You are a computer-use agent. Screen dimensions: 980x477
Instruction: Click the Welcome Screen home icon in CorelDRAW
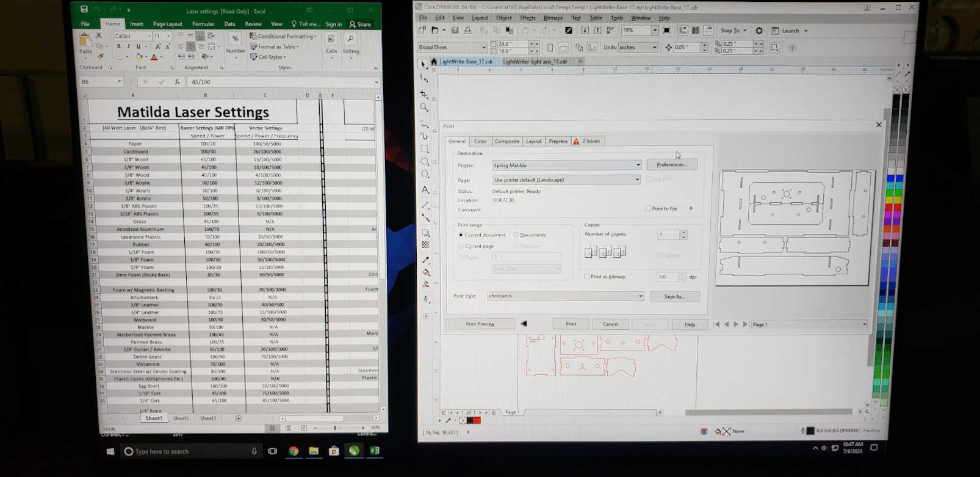pos(434,62)
